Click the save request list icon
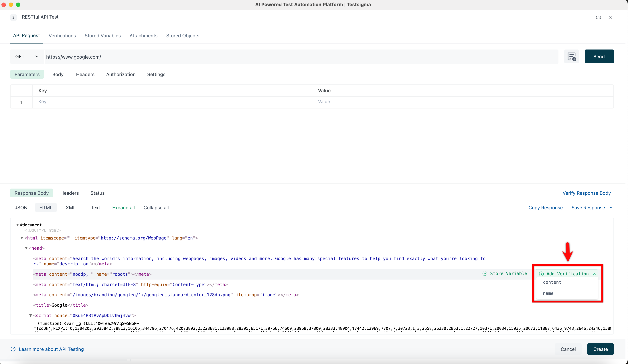 point(571,57)
